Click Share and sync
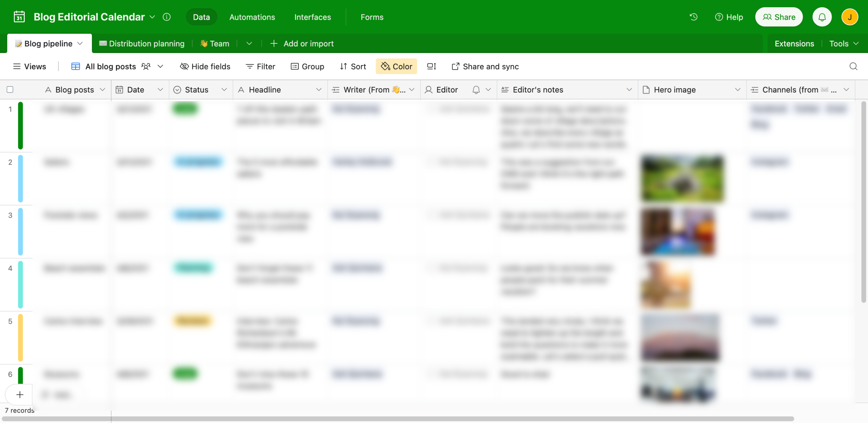The image size is (868, 423). point(485,66)
